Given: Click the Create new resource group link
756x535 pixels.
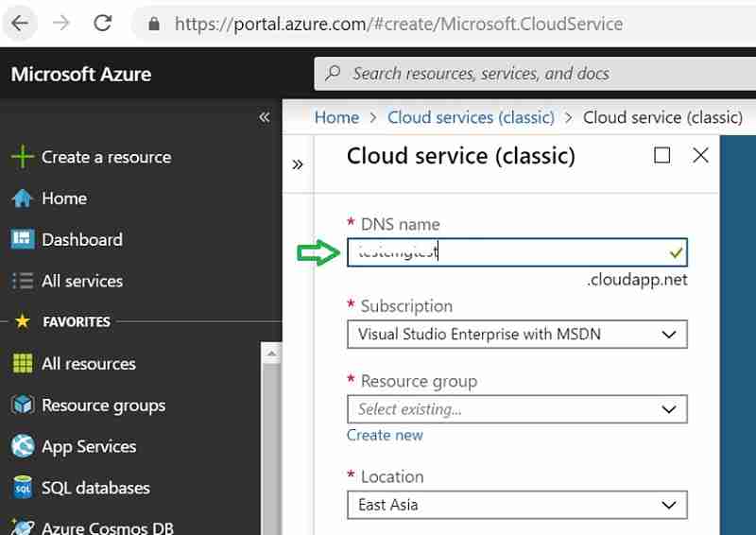Looking at the screenshot, I should pos(385,435).
